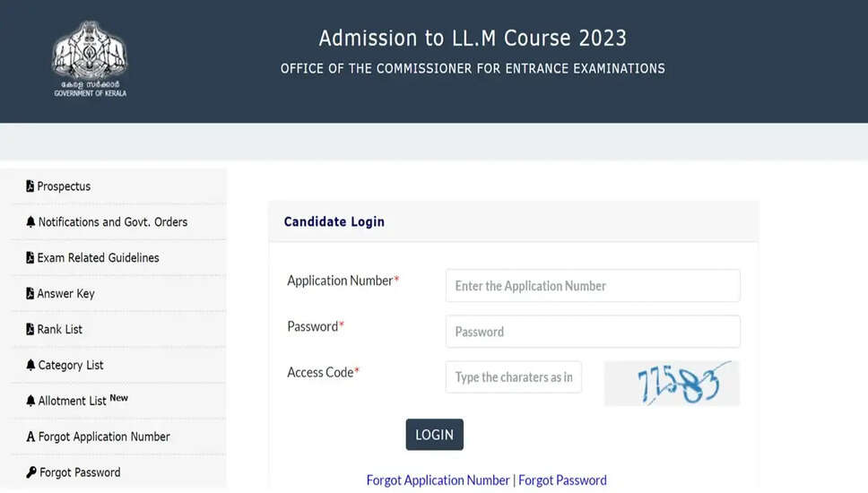Click the captcha image with blue digits
Viewport: 868px width, 493px height.
[x=673, y=384]
